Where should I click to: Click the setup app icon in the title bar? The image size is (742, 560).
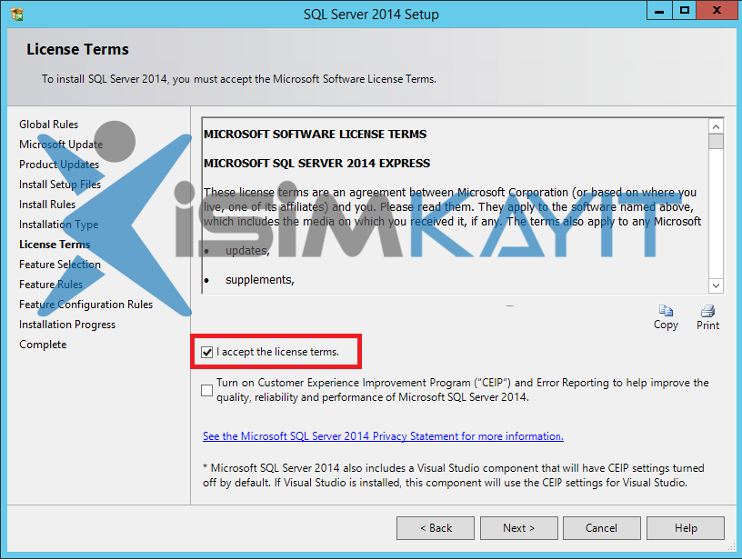pos(17,15)
